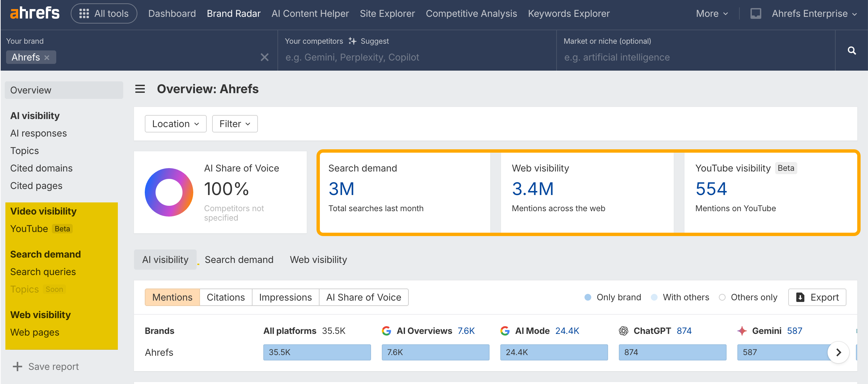The height and width of the screenshot is (384, 868).
Task: Open the All tools grid menu
Action: point(104,13)
